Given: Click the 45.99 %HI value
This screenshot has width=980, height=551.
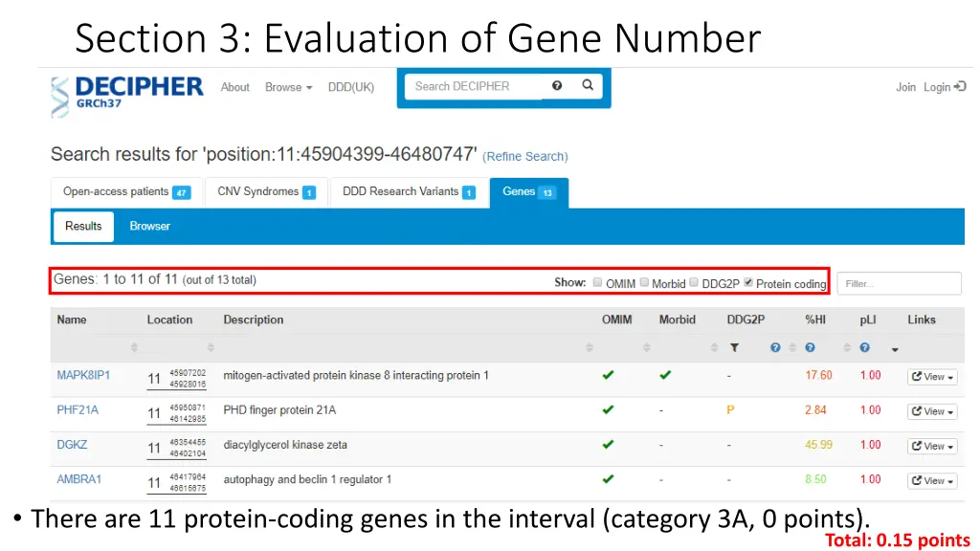Looking at the screenshot, I should click(818, 444).
